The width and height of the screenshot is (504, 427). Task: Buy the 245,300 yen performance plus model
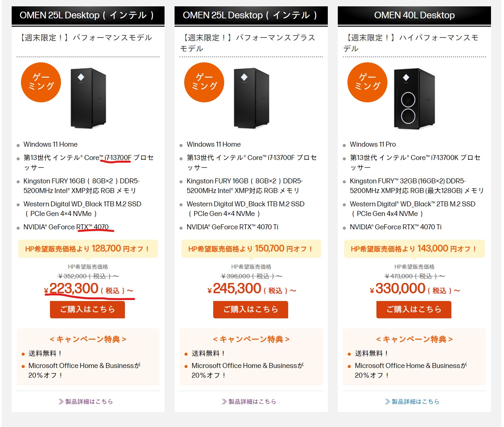tap(251, 310)
